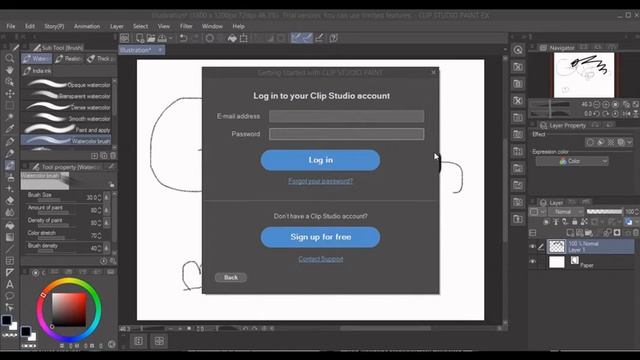Click the saturation square in color wheel
Image resolution: width=640 pixels, height=360 pixels.
[x=69, y=310]
